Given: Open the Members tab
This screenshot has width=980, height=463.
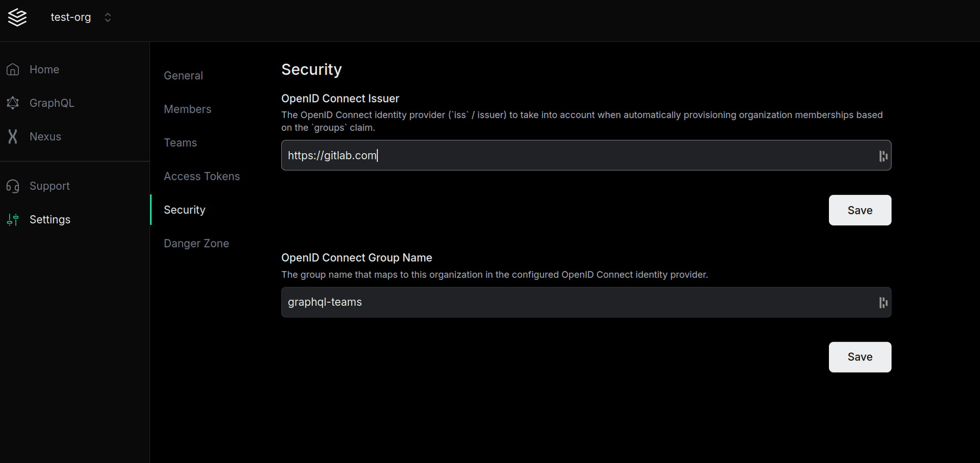Looking at the screenshot, I should pos(187,109).
